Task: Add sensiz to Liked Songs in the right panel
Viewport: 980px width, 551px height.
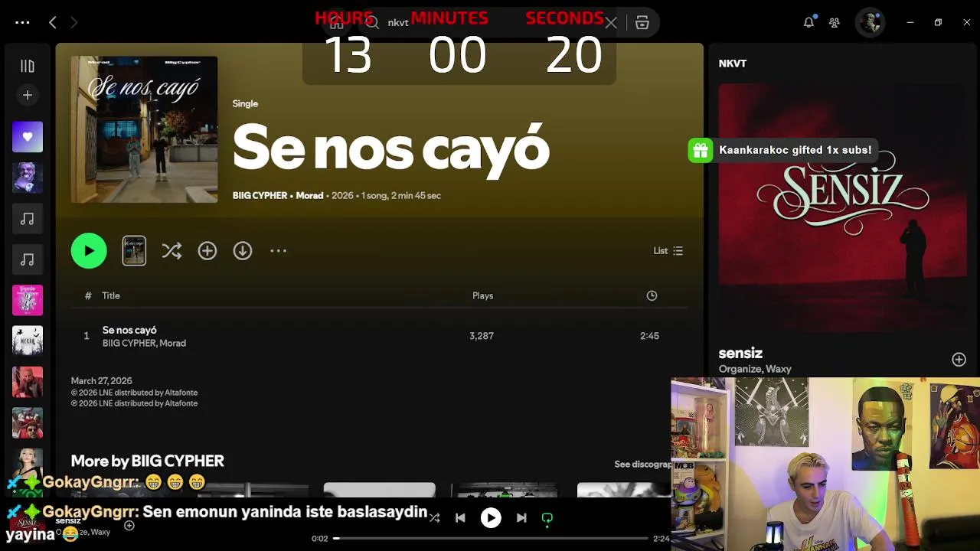Action: [x=959, y=360]
